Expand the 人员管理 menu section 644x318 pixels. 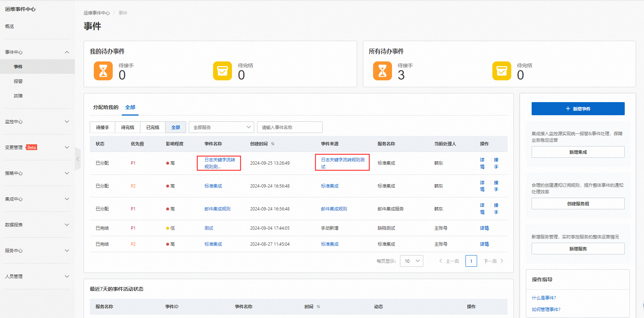point(67,277)
